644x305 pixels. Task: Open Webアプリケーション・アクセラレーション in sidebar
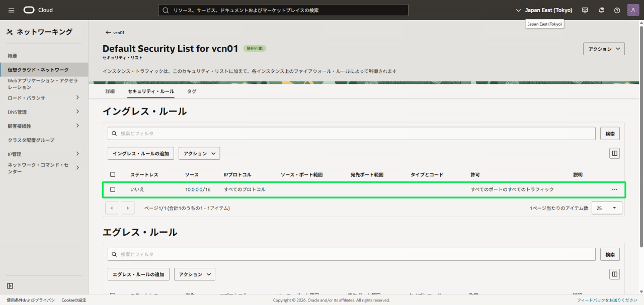(x=44, y=83)
